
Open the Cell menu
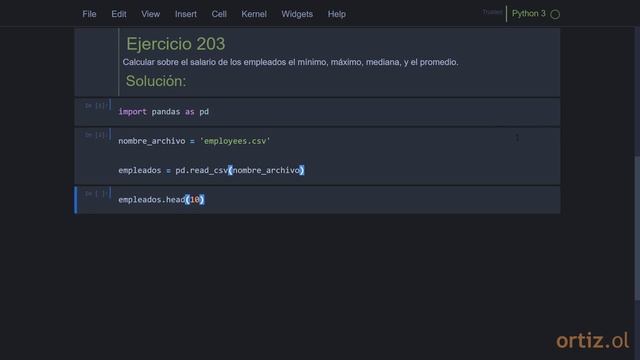(219, 14)
